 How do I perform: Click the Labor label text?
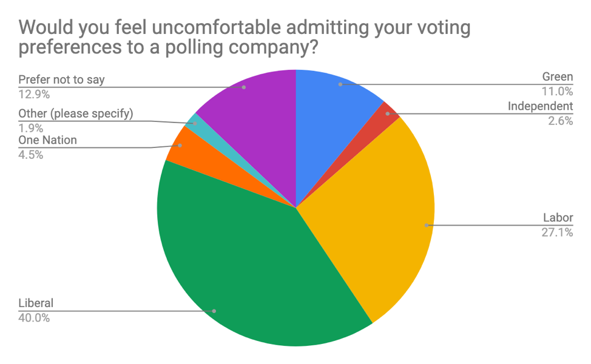(558, 218)
